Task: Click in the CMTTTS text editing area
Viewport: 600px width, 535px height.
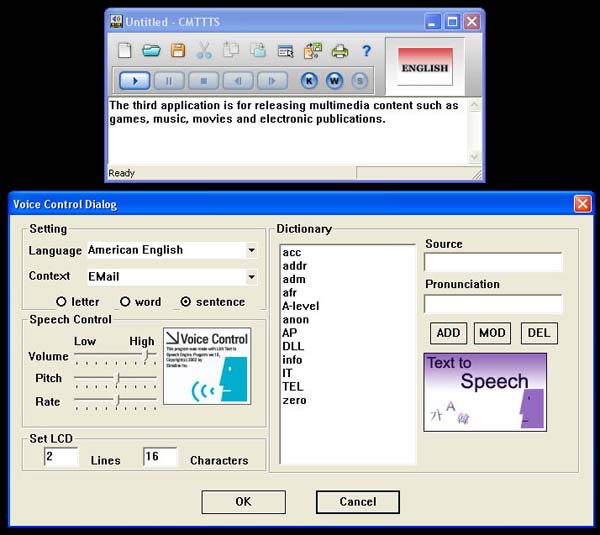Action: point(288,131)
